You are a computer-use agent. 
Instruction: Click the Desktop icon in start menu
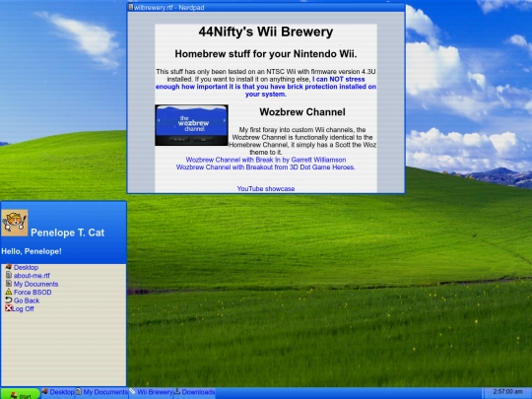pos(9,267)
